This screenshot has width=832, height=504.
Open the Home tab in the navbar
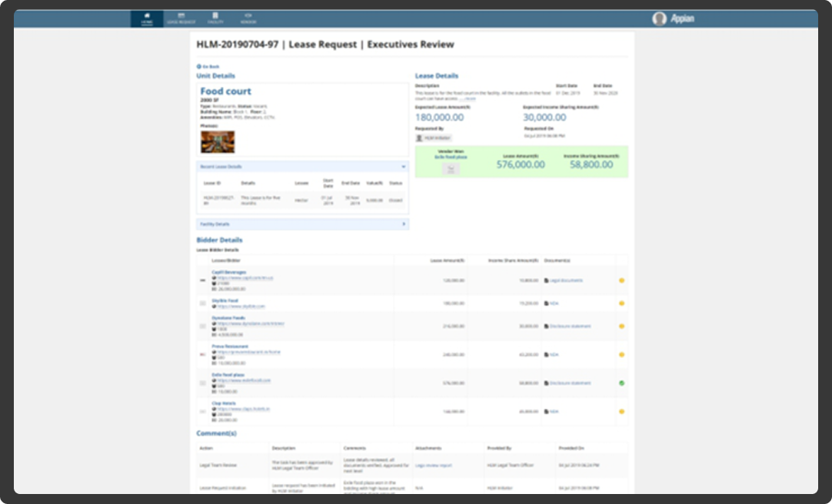click(x=146, y=18)
